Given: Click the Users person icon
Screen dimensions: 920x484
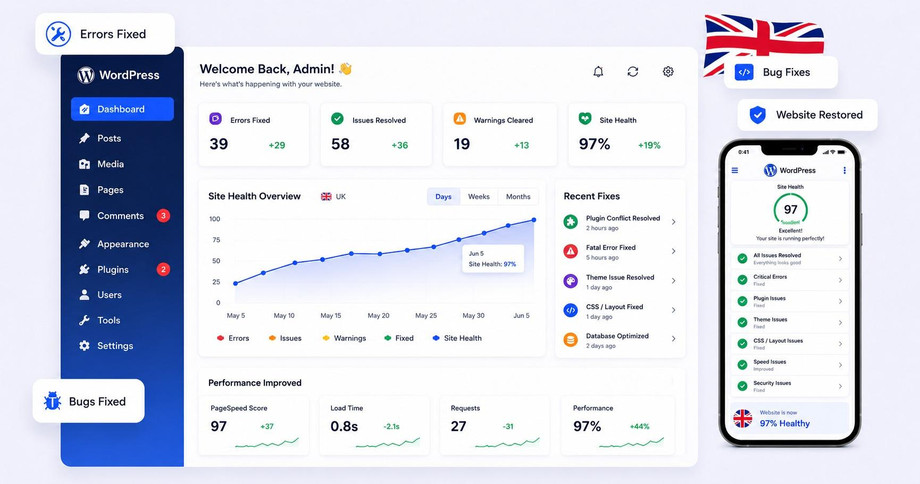Looking at the screenshot, I should [84, 295].
